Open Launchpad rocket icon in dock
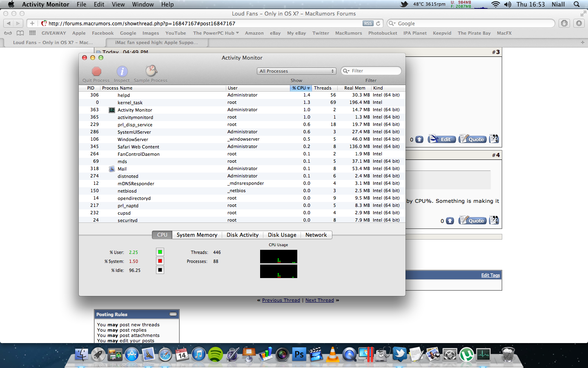This screenshot has width=588, height=368. (98, 354)
